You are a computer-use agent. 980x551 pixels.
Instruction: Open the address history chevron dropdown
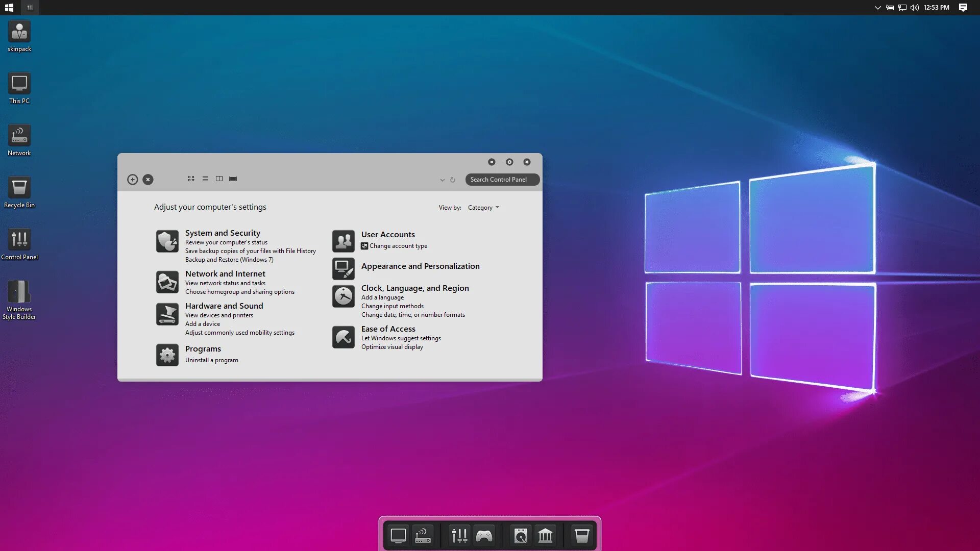pos(442,180)
